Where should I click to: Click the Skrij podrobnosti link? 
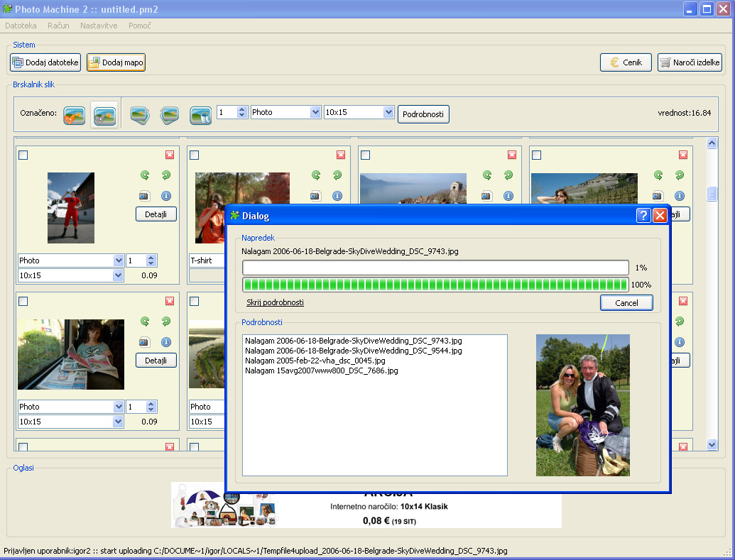point(275,302)
